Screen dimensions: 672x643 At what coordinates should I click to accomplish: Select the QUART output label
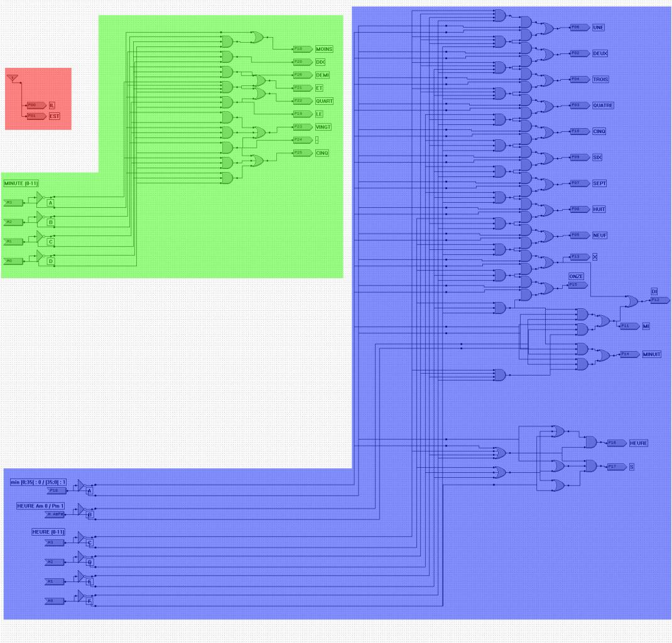[325, 101]
